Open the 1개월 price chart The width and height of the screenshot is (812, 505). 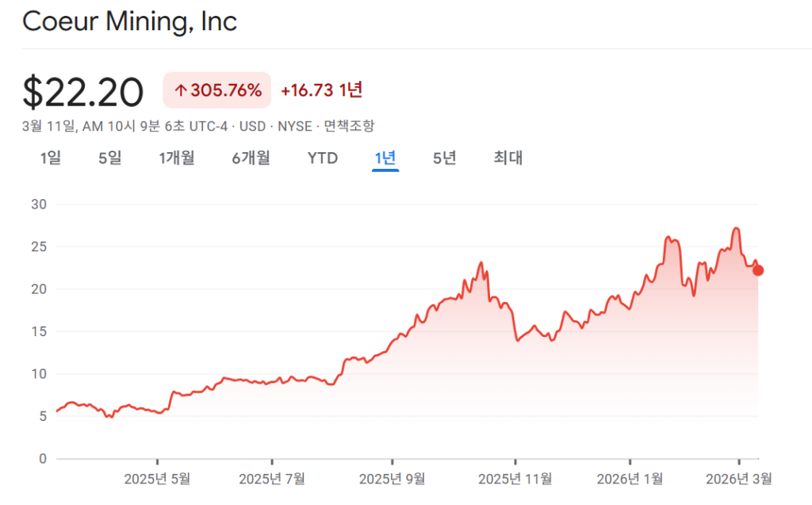[x=176, y=158]
